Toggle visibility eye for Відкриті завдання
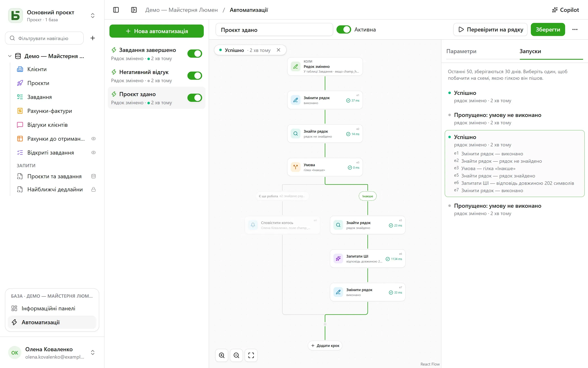588x368 pixels. [93, 153]
